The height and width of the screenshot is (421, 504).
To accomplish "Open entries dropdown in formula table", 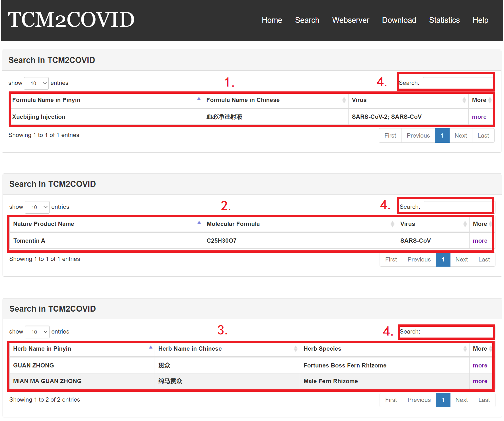I will (36, 83).
